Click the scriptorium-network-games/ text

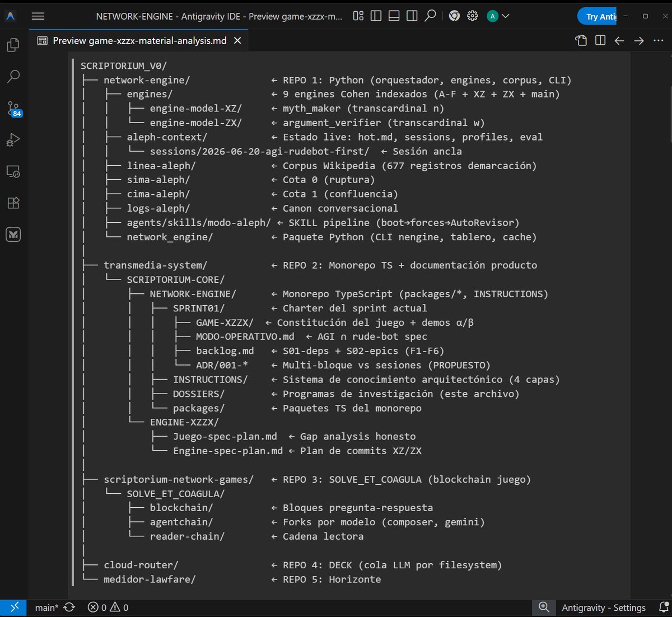179,479
